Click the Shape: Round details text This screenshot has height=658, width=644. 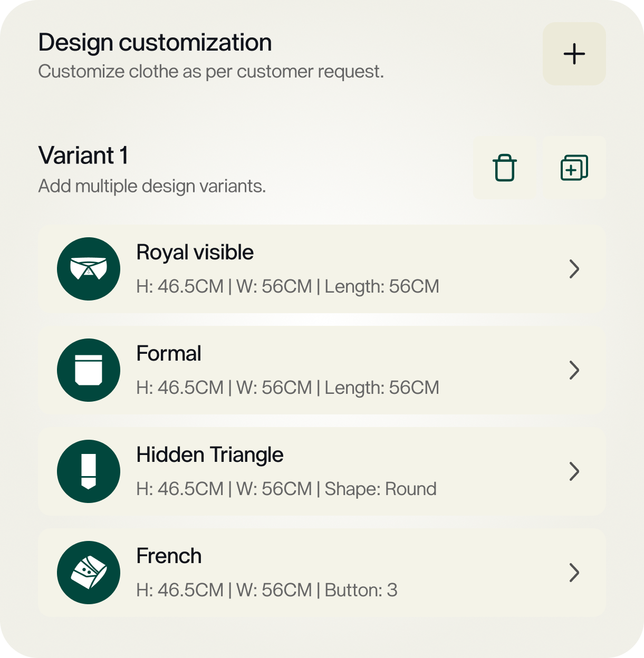380,489
